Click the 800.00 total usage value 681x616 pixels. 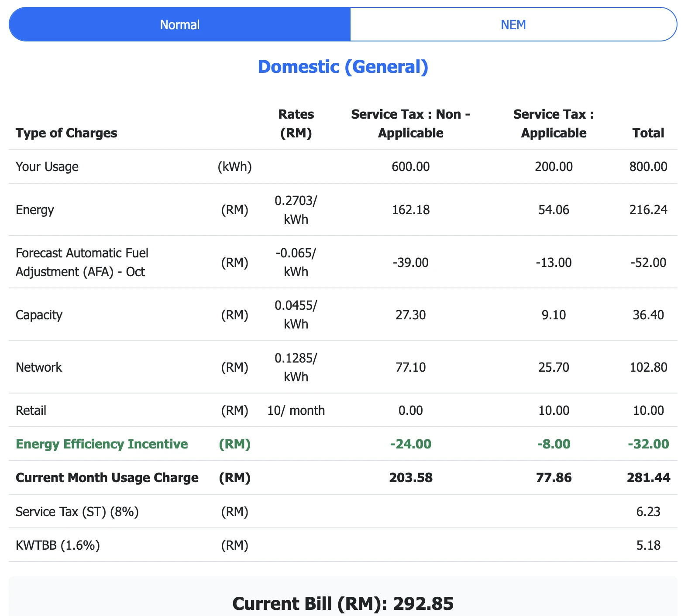point(649,166)
